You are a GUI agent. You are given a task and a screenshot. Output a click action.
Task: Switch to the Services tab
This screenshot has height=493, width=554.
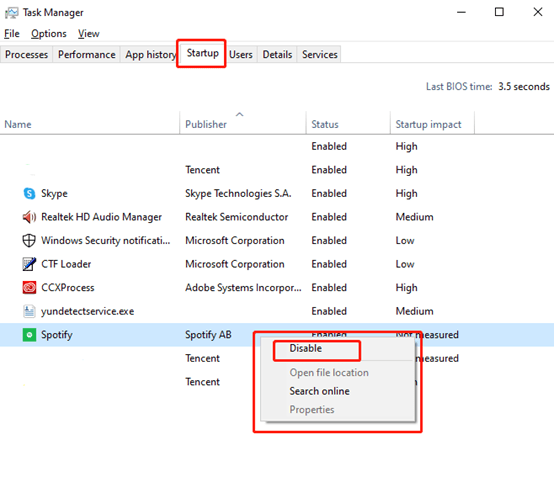click(x=319, y=54)
